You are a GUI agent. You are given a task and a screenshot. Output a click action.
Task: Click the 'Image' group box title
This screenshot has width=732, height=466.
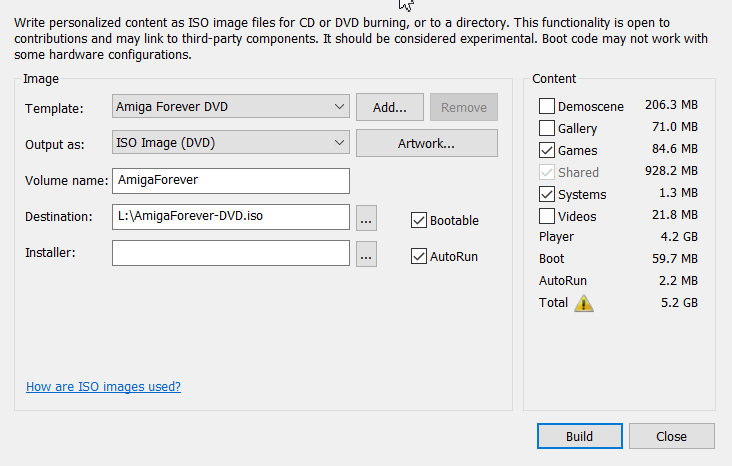41,79
